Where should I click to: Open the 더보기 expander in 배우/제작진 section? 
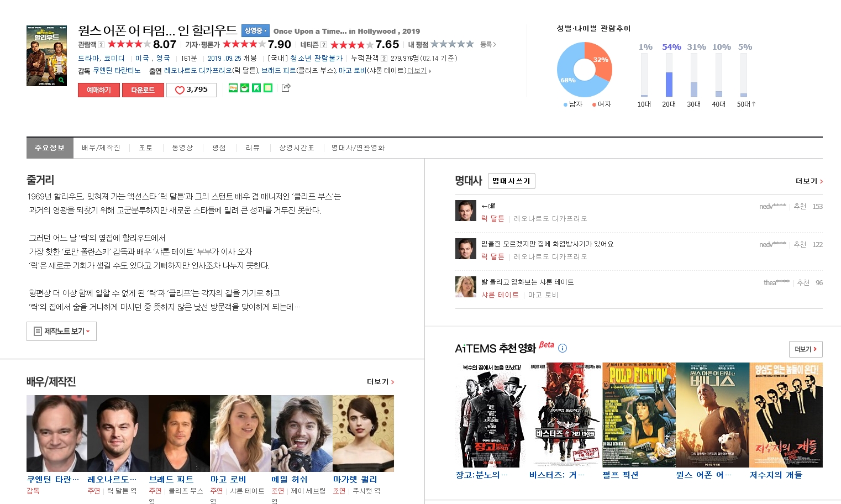click(x=380, y=382)
